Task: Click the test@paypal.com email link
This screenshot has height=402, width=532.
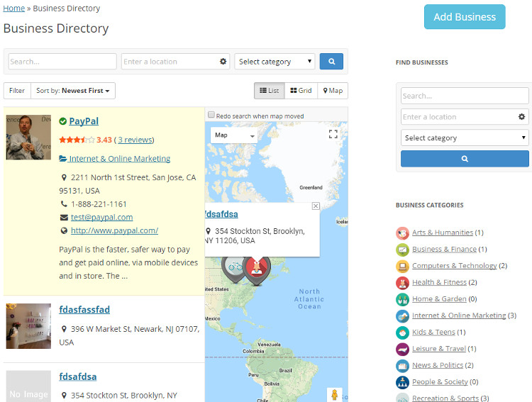Action: (x=101, y=217)
